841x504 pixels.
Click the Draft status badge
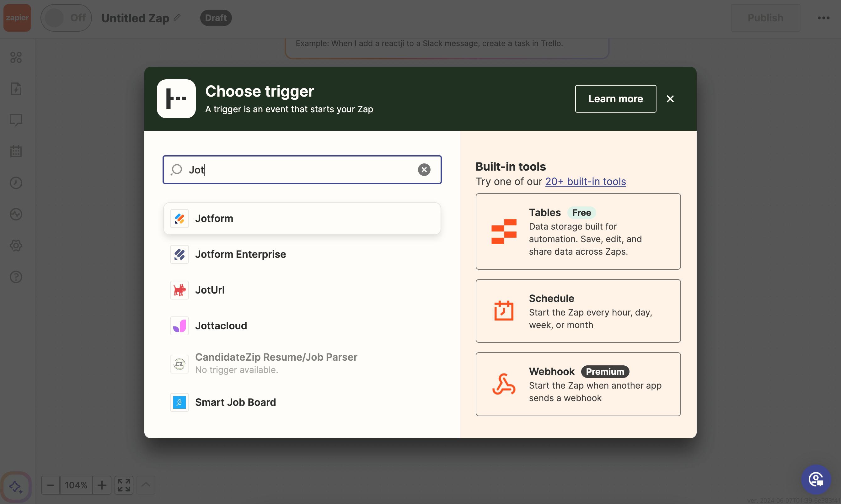[x=216, y=18]
